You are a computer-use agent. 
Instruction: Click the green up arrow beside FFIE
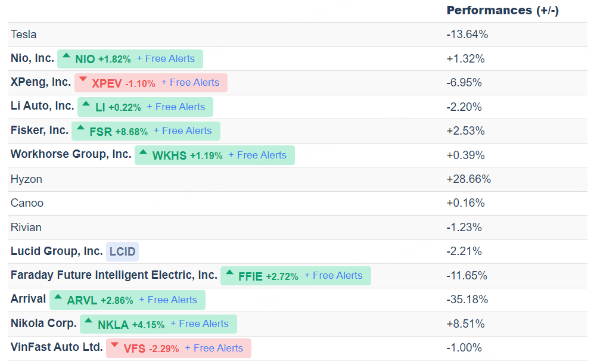[229, 273]
